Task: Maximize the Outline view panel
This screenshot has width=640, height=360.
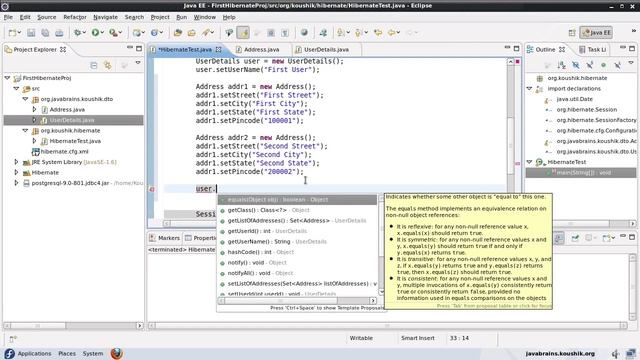Action: 632,48
